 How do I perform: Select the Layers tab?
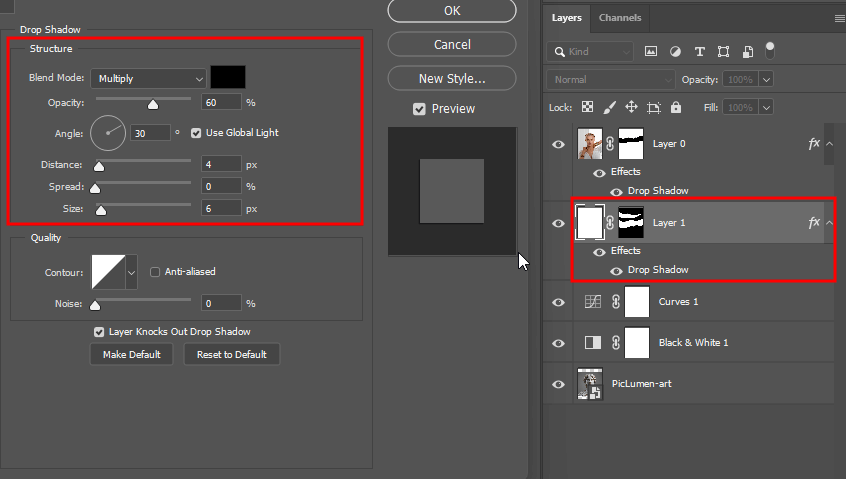(567, 18)
